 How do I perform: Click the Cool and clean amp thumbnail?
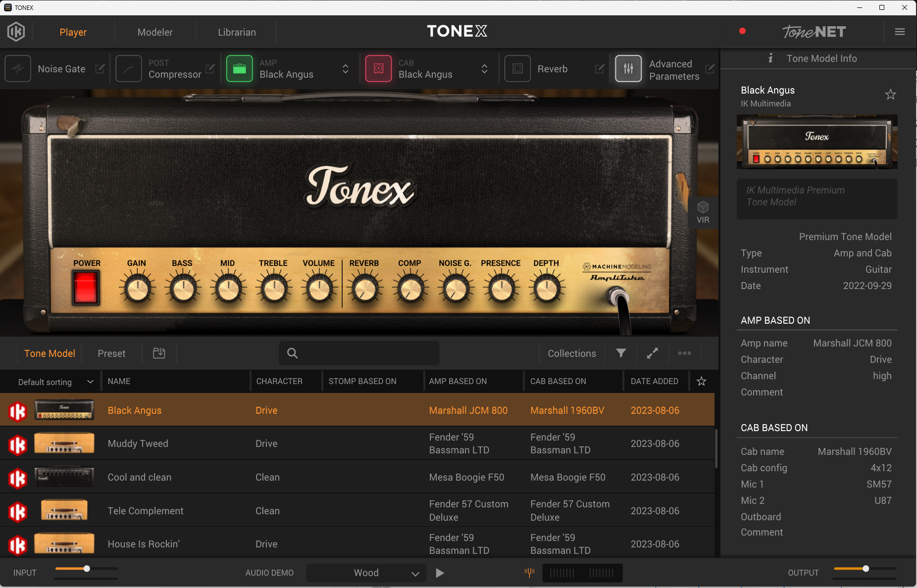[64, 477]
